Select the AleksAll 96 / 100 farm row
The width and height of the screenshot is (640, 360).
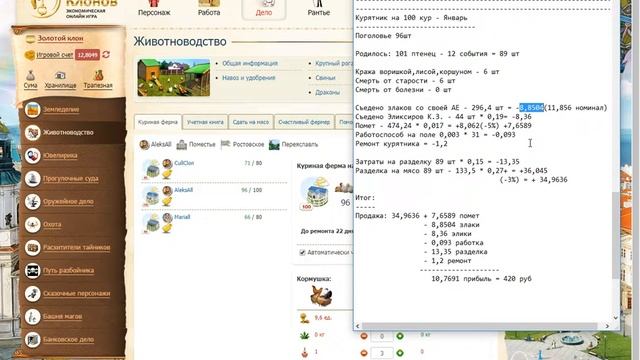(x=213, y=196)
